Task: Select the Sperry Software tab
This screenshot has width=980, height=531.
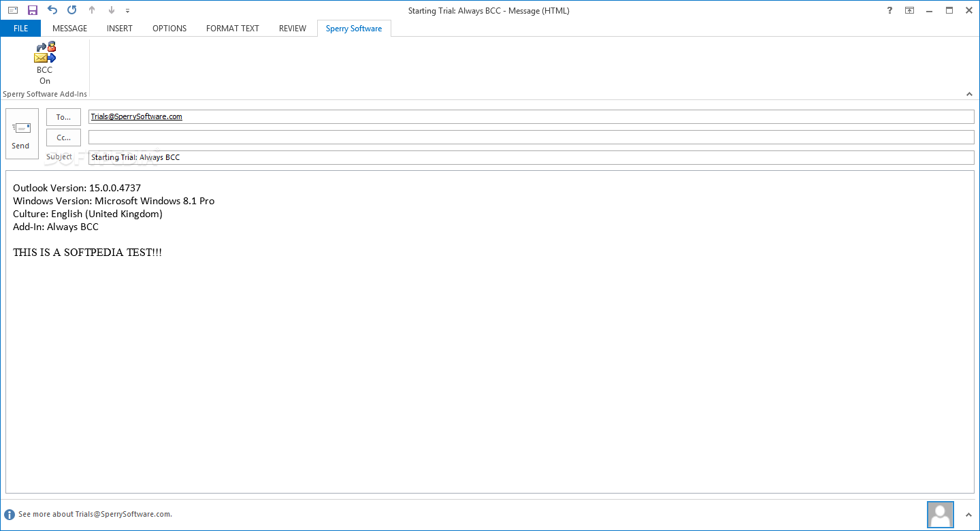Action: 354,29
